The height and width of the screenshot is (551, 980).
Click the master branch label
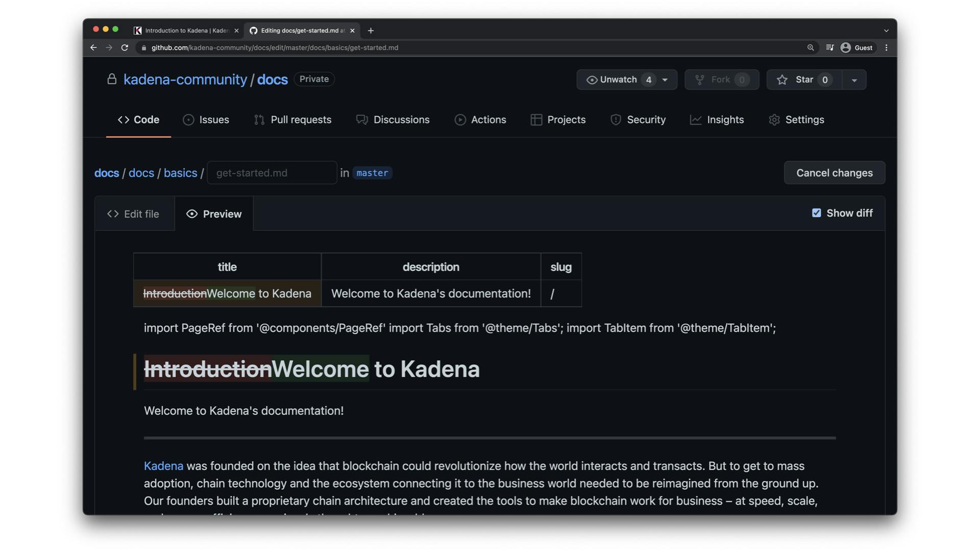pos(372,172)
